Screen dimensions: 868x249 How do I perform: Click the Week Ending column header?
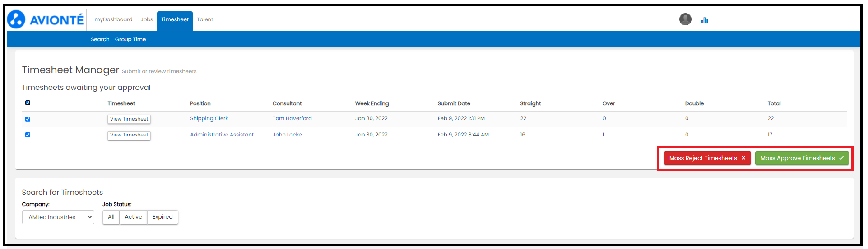click(372, 103)
